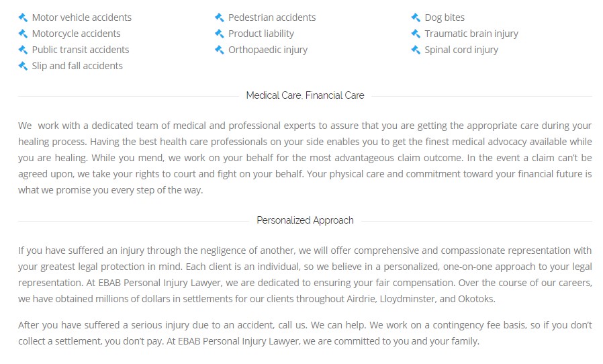The height and width of the screenshot is (364, 603).
Task: Click the gavel icon beside Spinal cord injury
Action: 416,50
